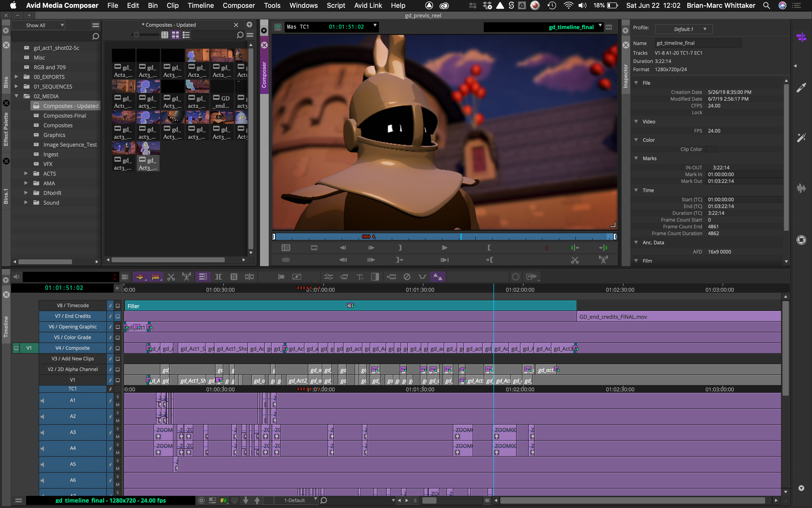Step forward ten frames in Composer
The image size is (812, 508).
[x=371, y=260]
